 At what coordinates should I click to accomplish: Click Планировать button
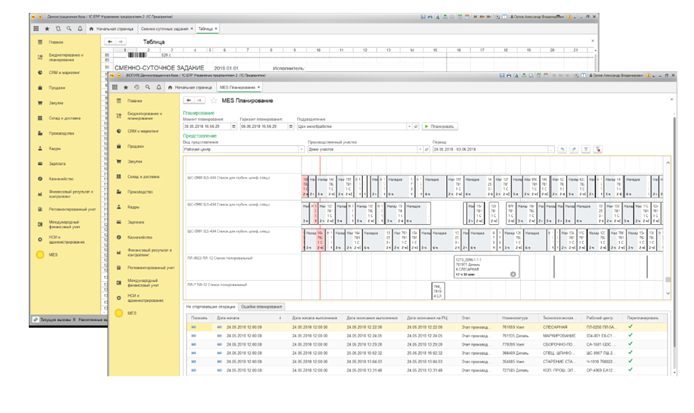click(440, 127)
